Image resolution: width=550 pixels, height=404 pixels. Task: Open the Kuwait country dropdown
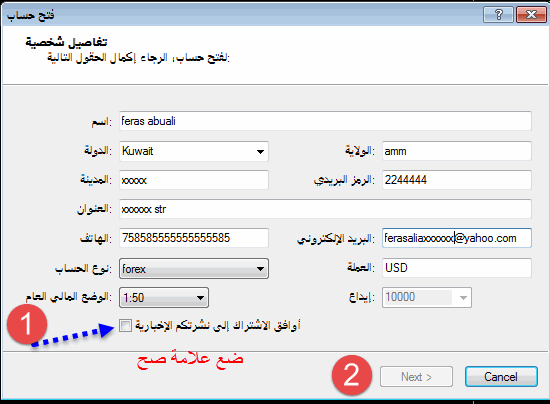[x=260, y=152]
